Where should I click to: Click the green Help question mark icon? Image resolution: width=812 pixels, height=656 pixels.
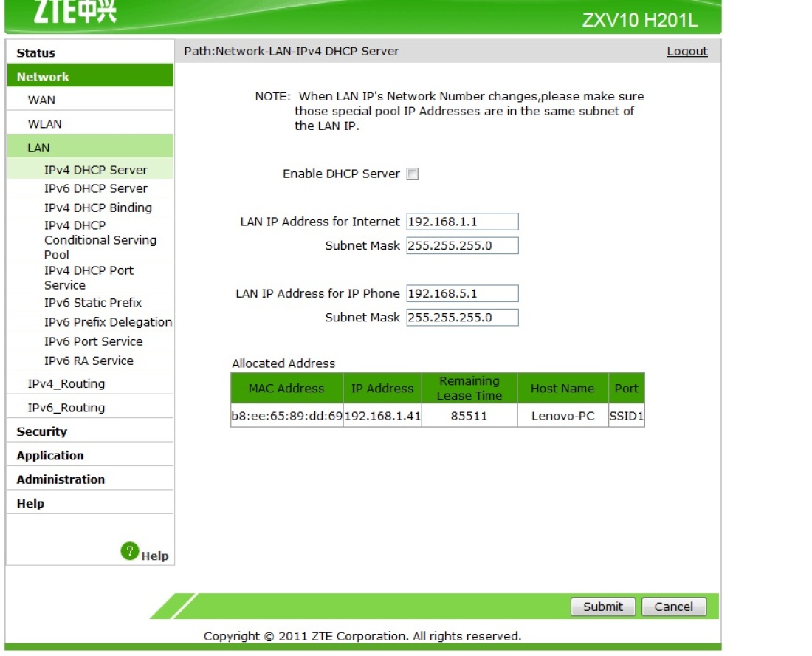(130, 550)
